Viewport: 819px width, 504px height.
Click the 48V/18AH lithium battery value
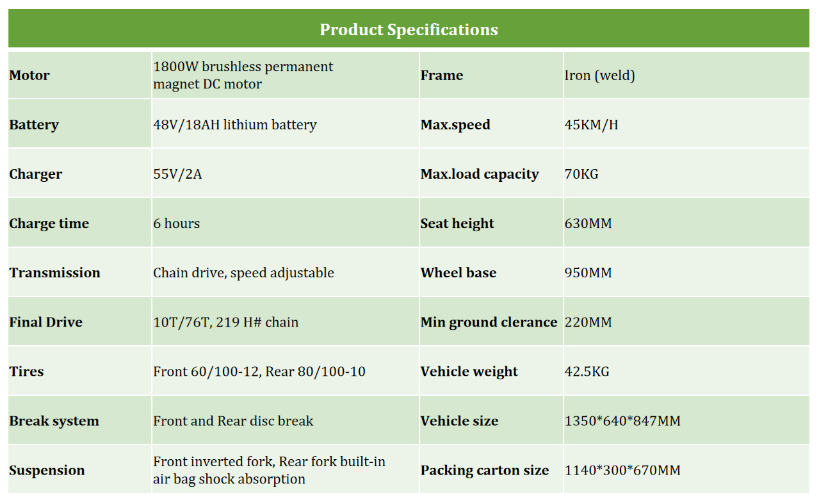(234, 125)
